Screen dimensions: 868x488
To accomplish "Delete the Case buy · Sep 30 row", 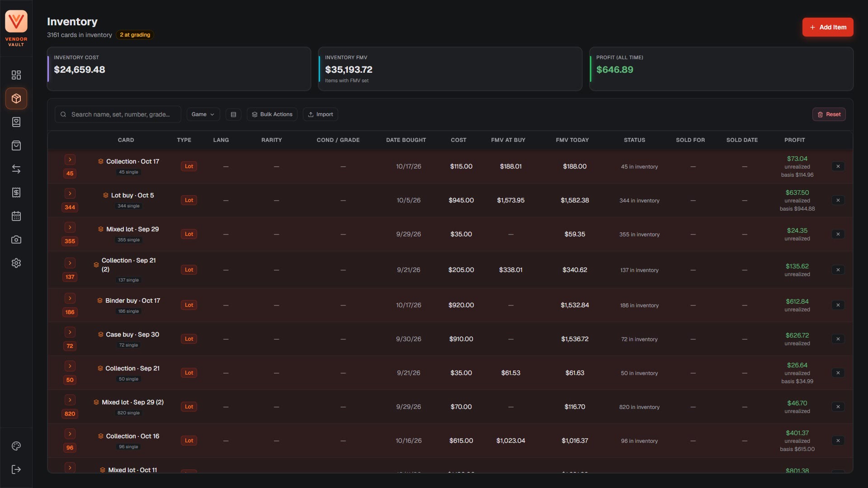I will 838,339.
